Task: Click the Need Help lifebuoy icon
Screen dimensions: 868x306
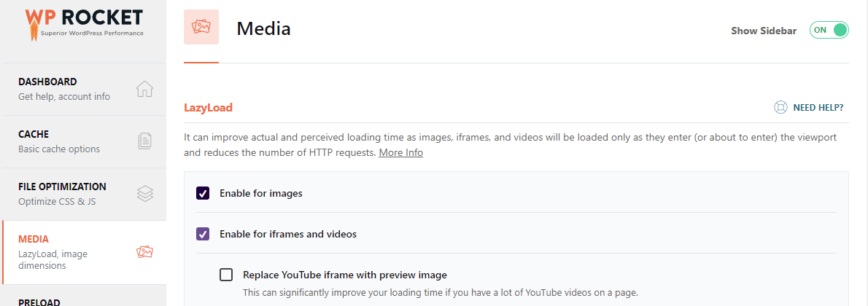Action: point(780,107)
